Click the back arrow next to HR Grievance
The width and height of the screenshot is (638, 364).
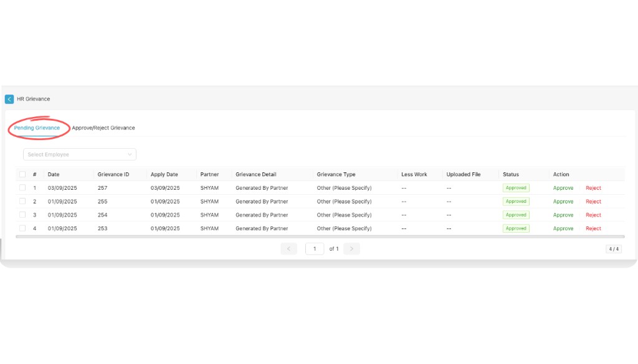9,99
